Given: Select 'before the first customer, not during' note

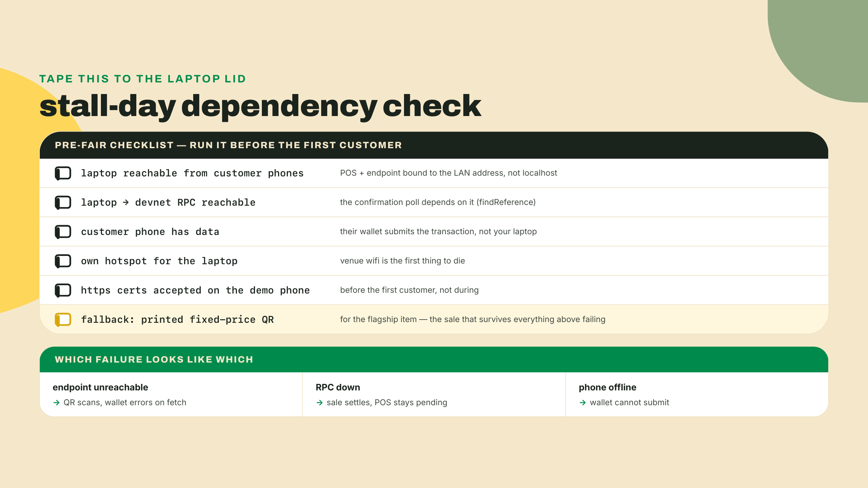Looking at the screenshot, I should point(409,290).
